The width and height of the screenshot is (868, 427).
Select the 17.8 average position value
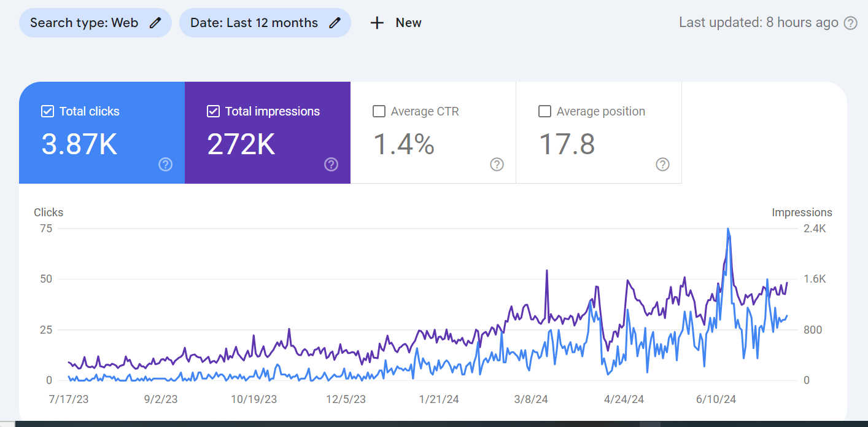[567, 144]
